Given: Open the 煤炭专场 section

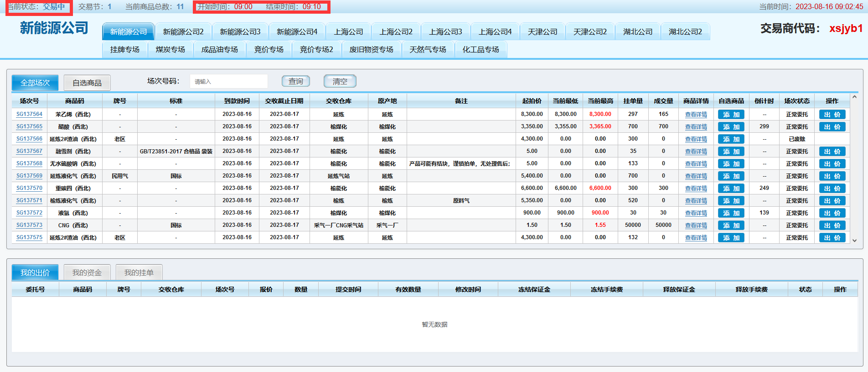Looking at the screenshot, I should click(x=170, y=49).
